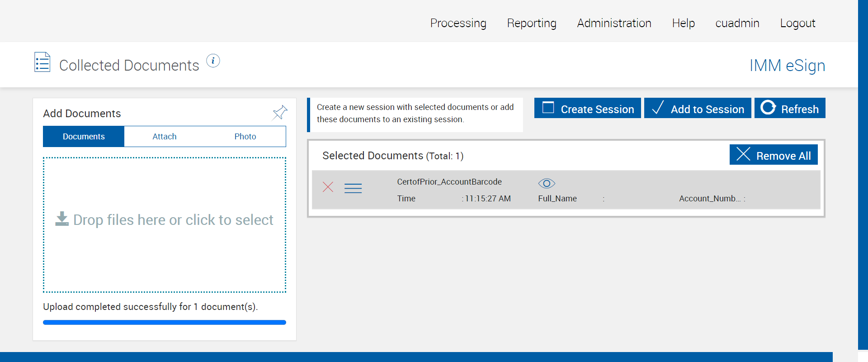
Task: Click the Collected Documents list icon
Action: point(42,62)
